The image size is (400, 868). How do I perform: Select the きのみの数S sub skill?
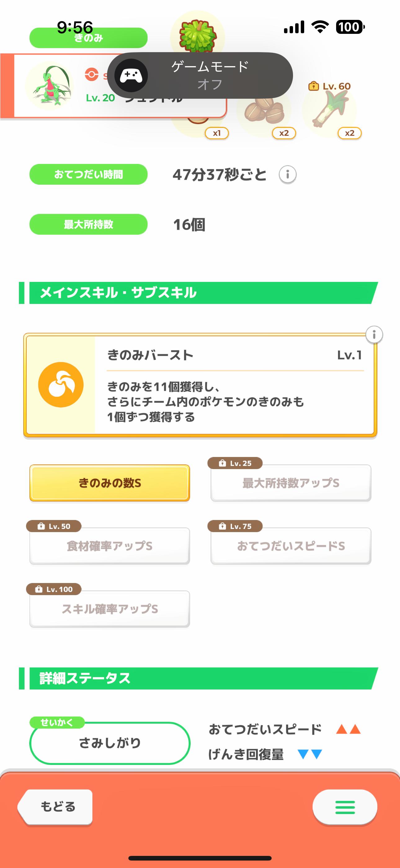110,483
